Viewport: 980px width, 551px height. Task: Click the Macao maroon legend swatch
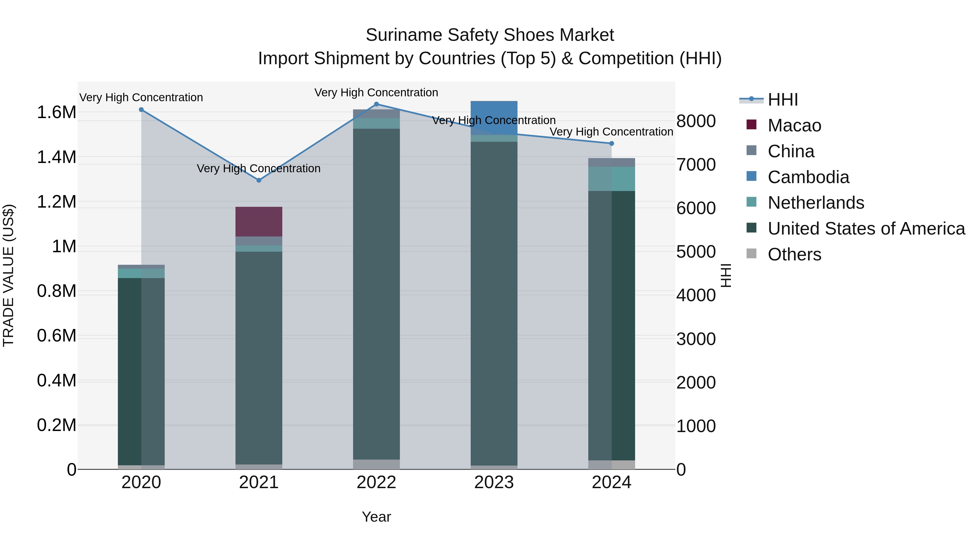[751, 124]
